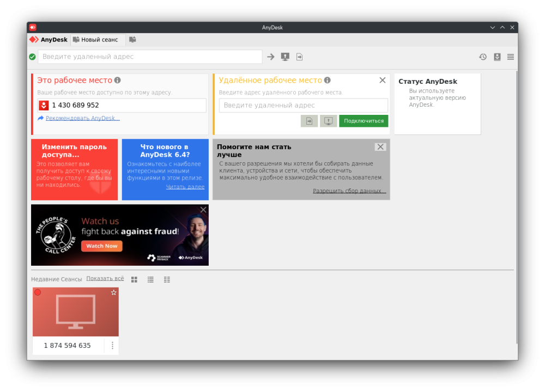Open the 'Что нового в AnyDesk 6.4?' tile
This screenshot has height=392, width=545.
(x=165, y=169)
